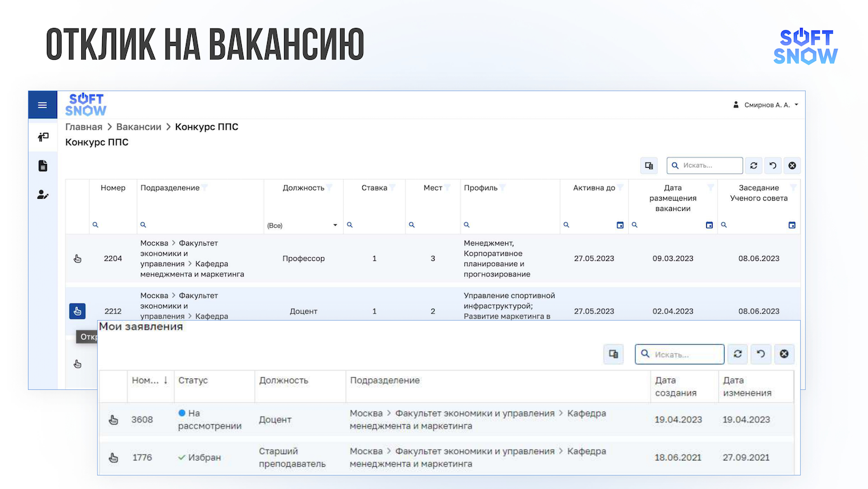Open the Подразделение column header filter

204,188
